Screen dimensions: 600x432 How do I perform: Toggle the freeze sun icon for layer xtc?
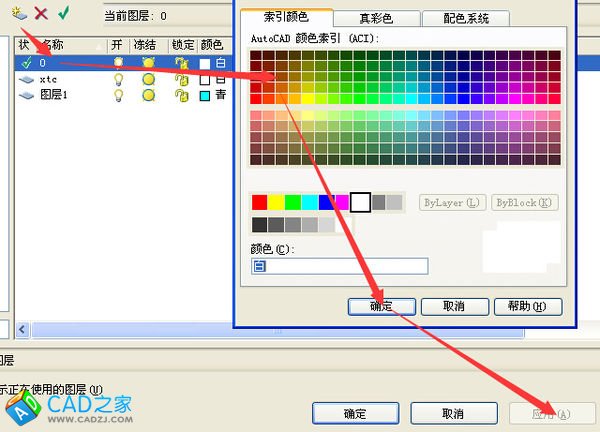(148, 79)
